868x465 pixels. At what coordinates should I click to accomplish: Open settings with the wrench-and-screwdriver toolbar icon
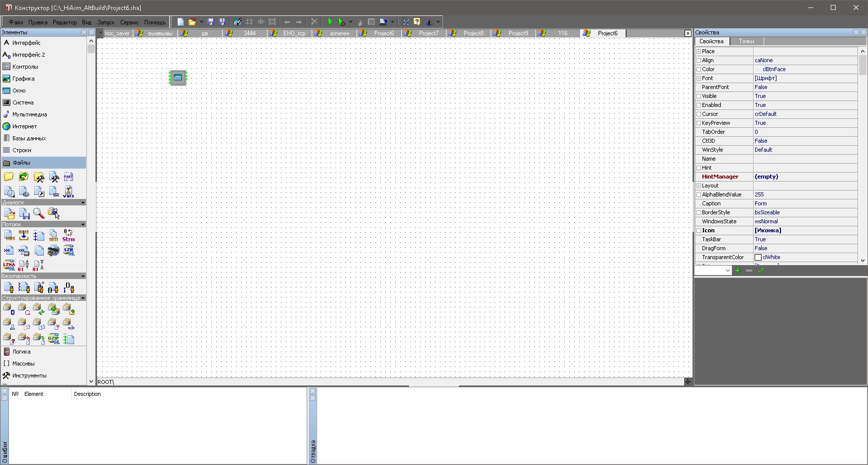coord(405,22)
